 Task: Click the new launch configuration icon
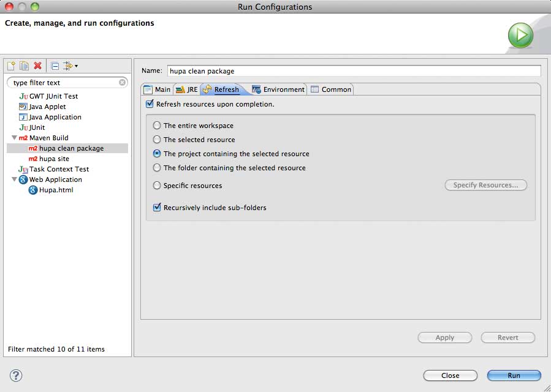pos(11,66)
